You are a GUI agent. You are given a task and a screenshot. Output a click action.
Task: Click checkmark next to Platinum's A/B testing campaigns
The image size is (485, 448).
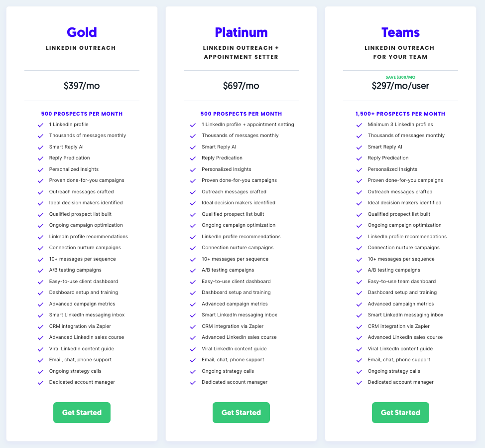pos(193,271)
